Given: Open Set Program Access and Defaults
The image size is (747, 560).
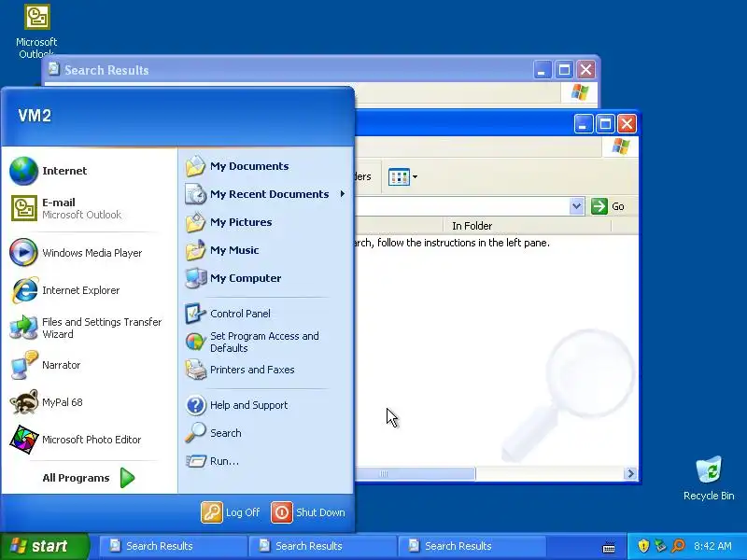Looking at the screenshot, I should coord(266,342).
